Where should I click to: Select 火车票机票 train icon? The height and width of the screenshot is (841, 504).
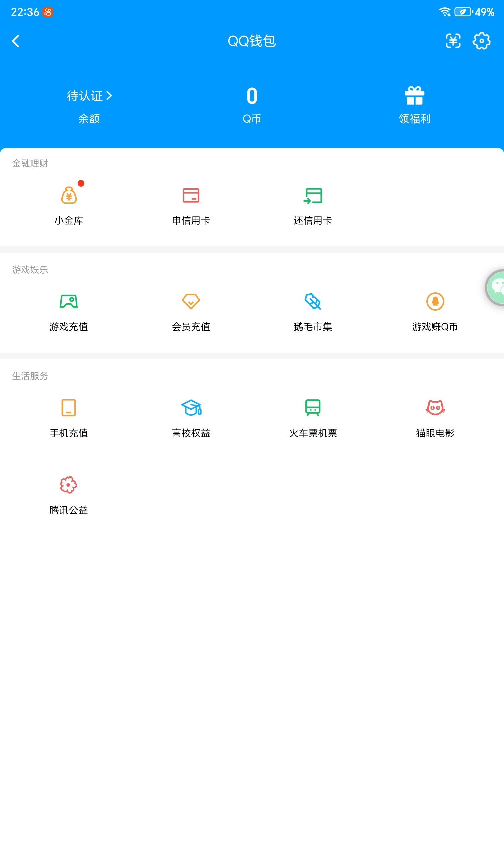[x=313, y=408]
